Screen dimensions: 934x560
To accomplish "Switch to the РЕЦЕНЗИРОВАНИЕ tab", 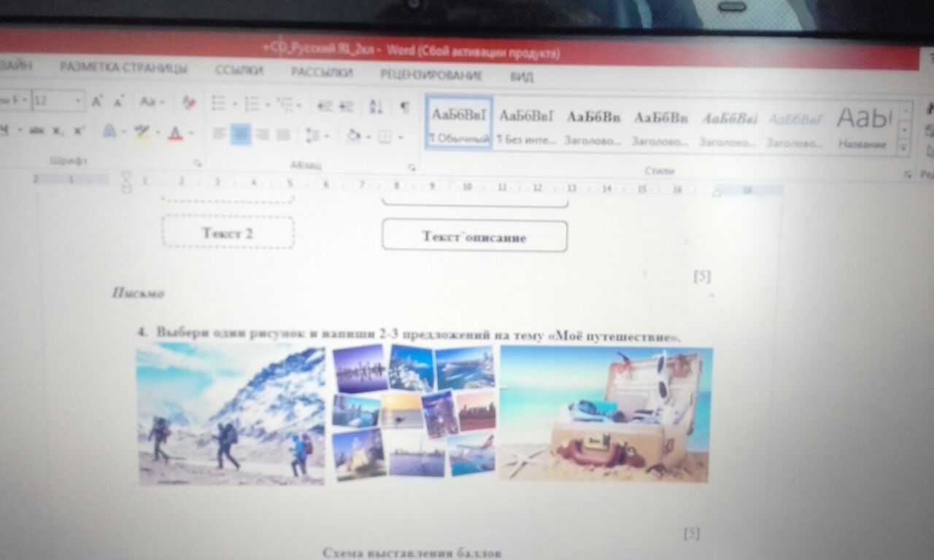I will [x=431, y=74].
